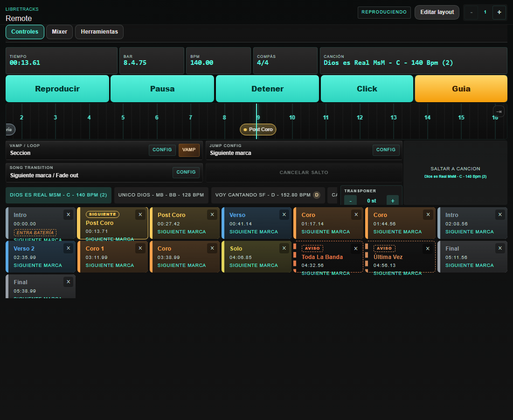The height and width of the screenshot is (420, 513).
Task: Switch to the Controles tab
Action: tap(25, 32)
